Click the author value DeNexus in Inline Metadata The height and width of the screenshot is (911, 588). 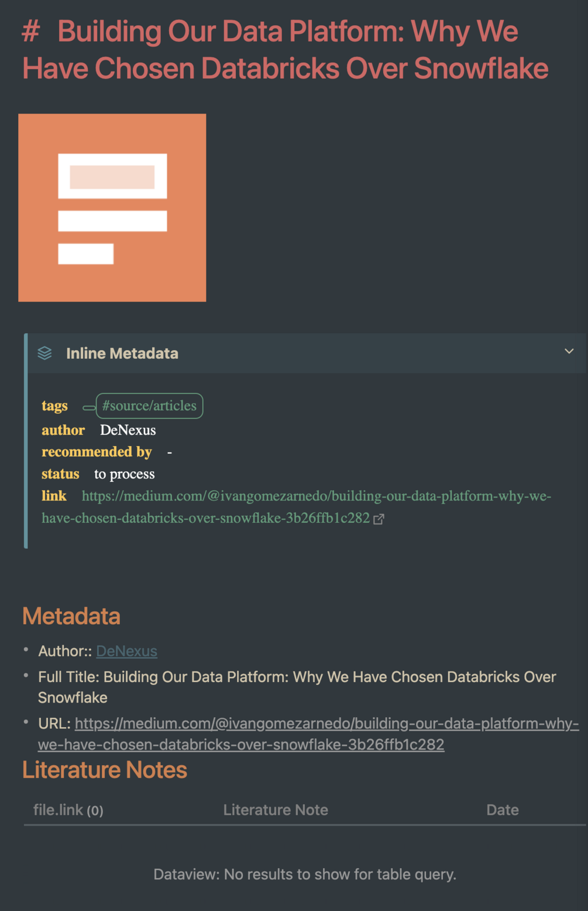click(128, 430)
